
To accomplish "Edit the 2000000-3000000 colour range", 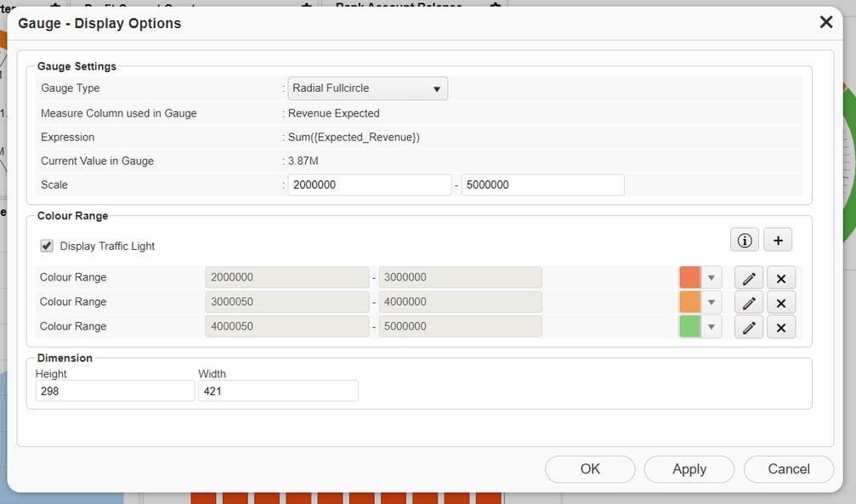I will [748, 278].
